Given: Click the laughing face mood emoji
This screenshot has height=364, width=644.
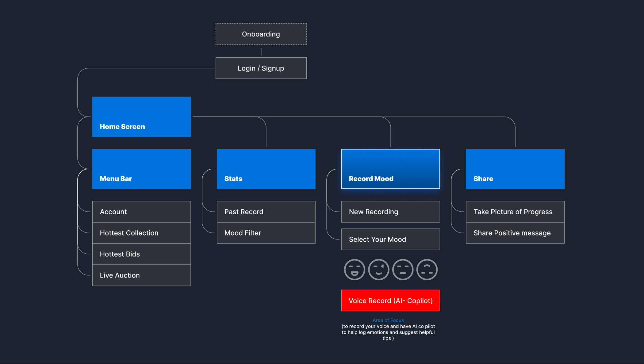Looking at the screenshot, I should [x=354, y=270].
